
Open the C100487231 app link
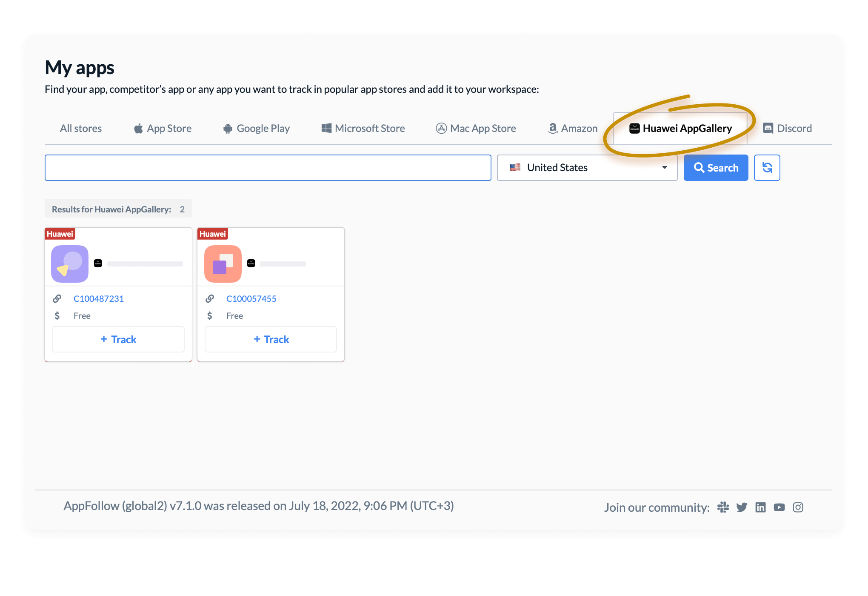pyautogui.click(x=99, y=299)
